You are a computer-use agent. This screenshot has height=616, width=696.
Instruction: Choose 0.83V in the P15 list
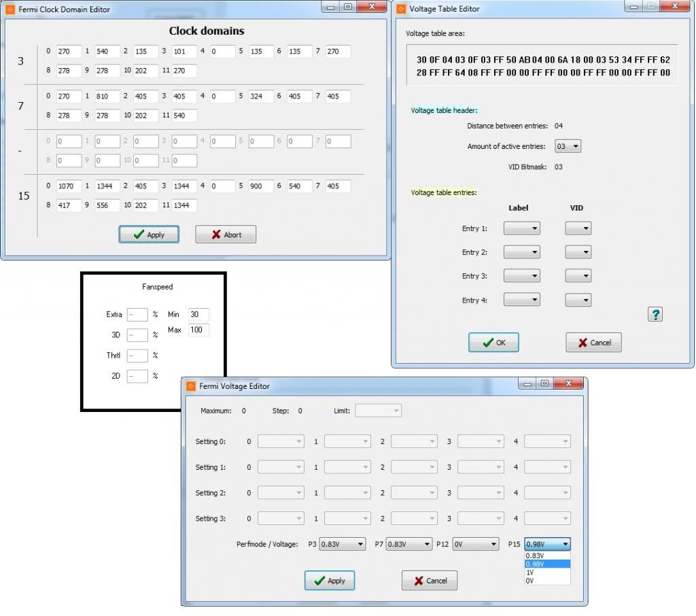click(547, 555)
